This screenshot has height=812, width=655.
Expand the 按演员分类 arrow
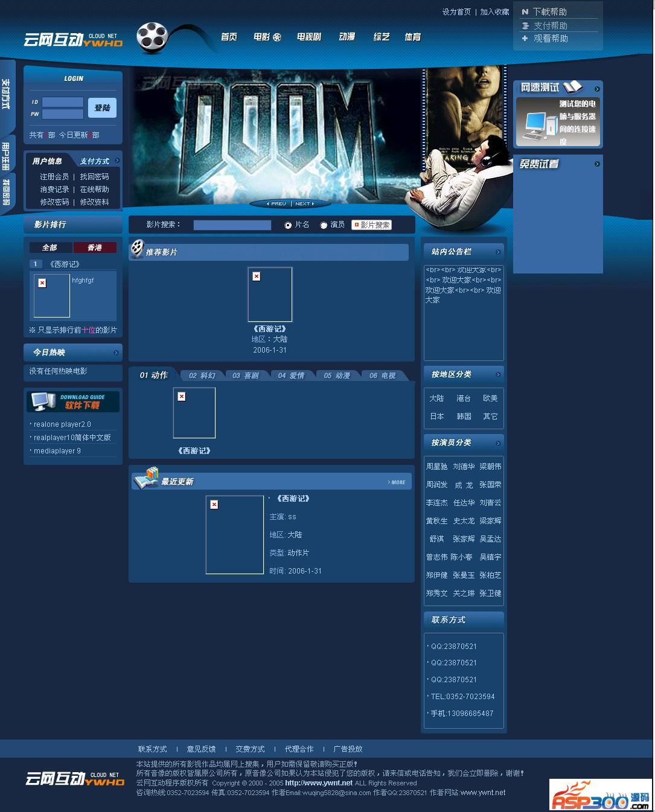coord(498,443)
